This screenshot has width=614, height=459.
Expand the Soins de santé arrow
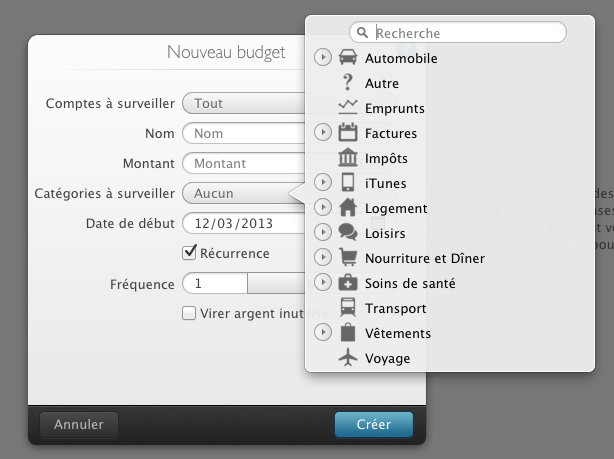[323, 283]
